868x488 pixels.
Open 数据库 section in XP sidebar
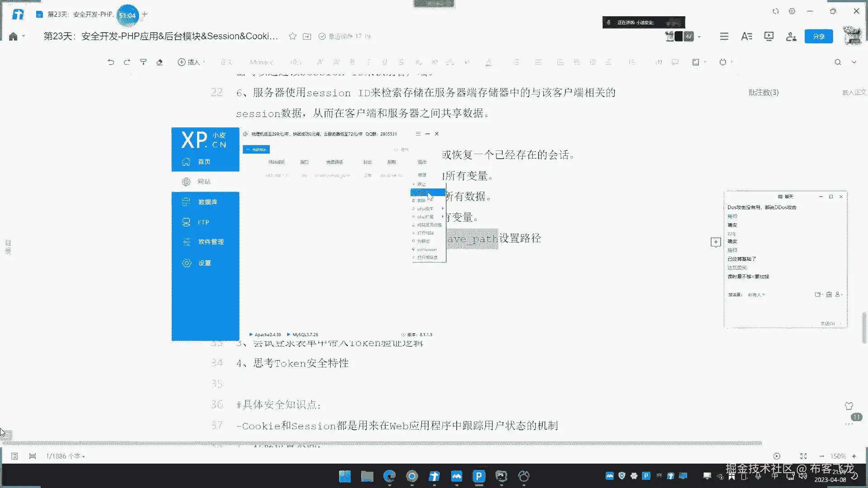208,202
